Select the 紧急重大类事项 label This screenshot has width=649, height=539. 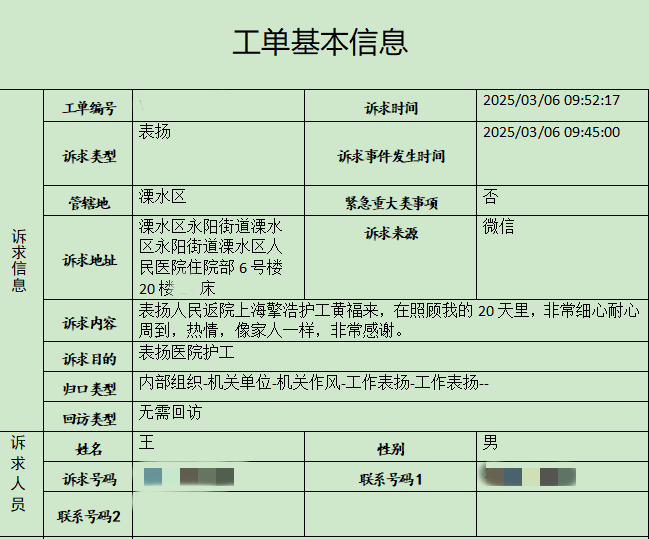tap(391, 203)
